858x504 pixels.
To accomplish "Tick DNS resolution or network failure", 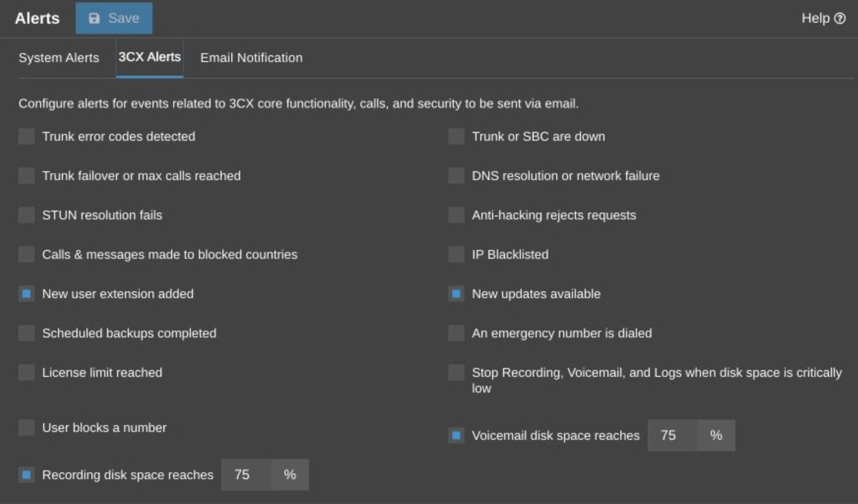I will tap(456, 176).
